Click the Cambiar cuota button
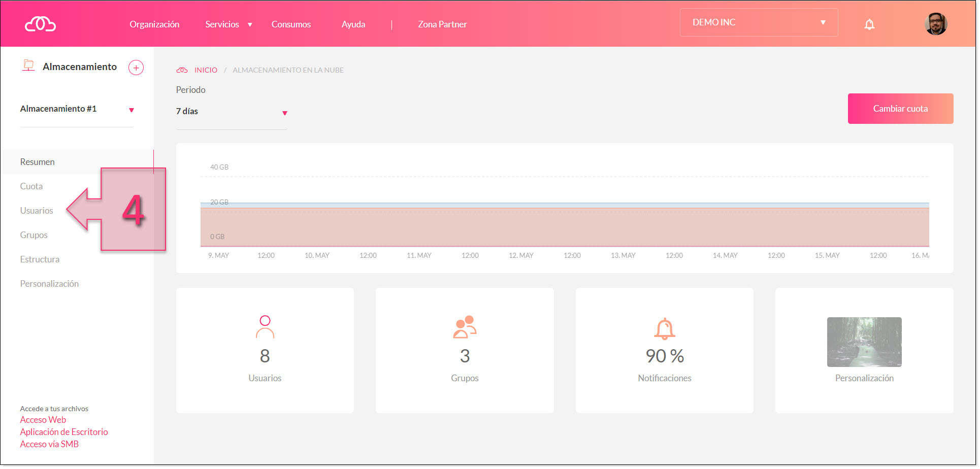Screen dimensions: 980x469 [x=900, y=108]
